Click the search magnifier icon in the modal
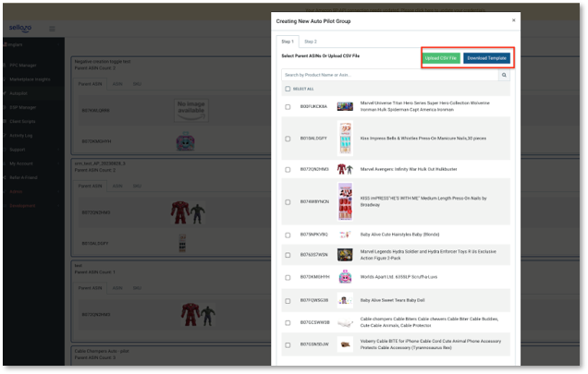This screenshot has height=374, width=588. pyautogui.click(x=504, y=75)
